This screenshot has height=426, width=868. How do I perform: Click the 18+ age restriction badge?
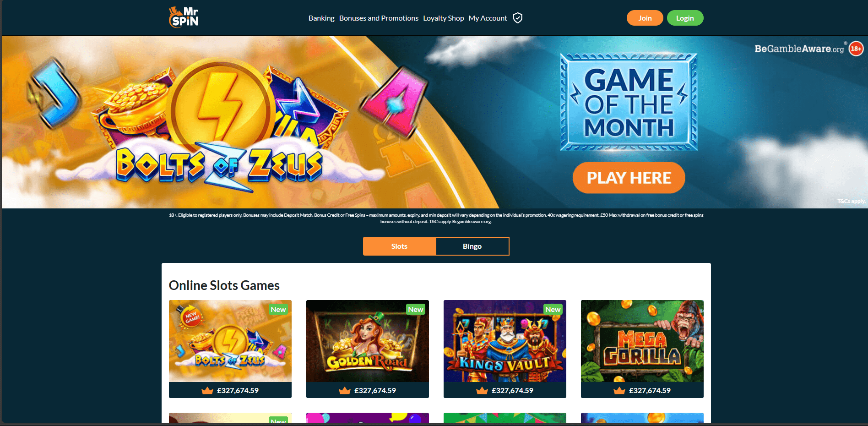tap(856, 49)
